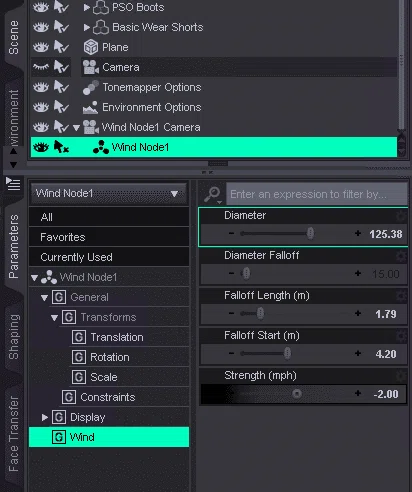Open Strength property settings gear
Screen dimensions: 412x492
click(x=401, y=376)
